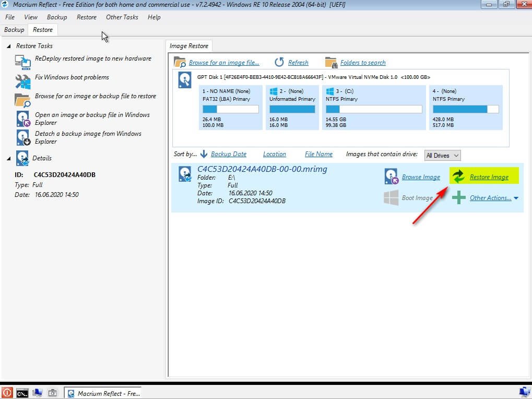Click the Windows logo on partition 2

tap(274, 91)
